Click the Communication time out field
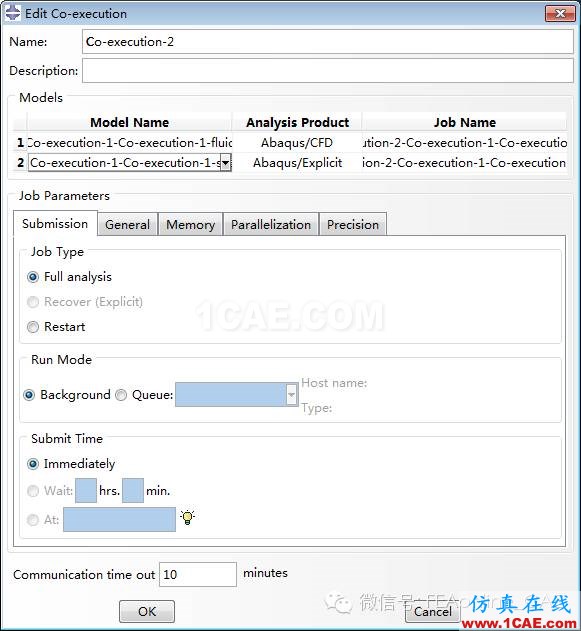The height and width of the screenshot is (631, 581). pos(198,575)
